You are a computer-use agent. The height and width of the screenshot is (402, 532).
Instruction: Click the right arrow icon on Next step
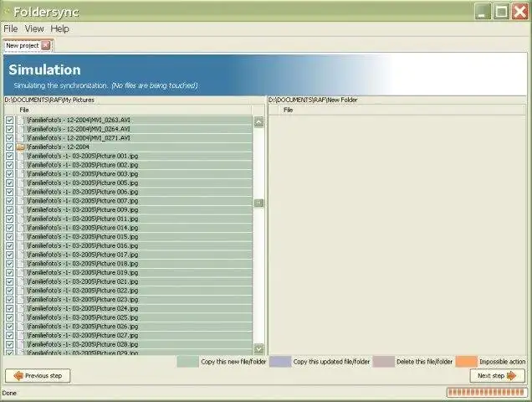tap(511, 376)
